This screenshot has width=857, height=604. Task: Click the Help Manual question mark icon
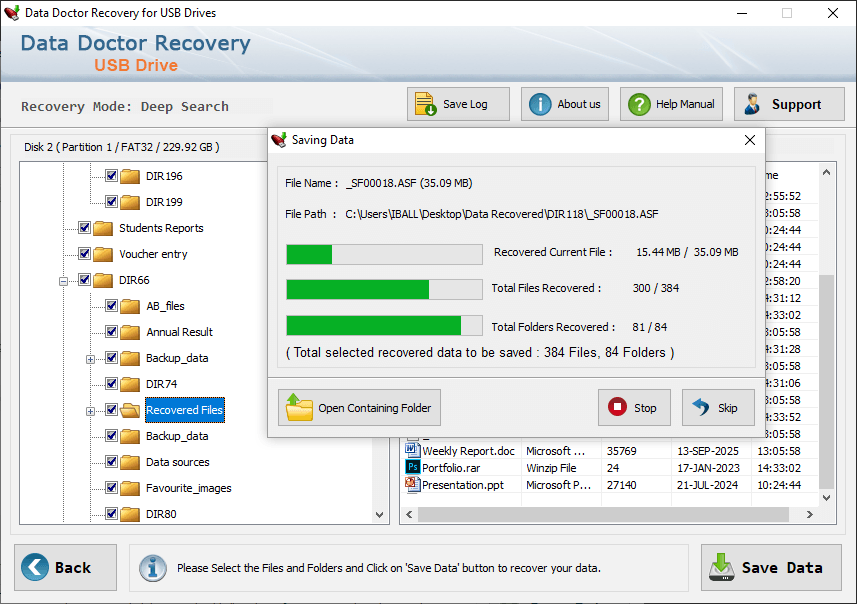coord(639,104)
